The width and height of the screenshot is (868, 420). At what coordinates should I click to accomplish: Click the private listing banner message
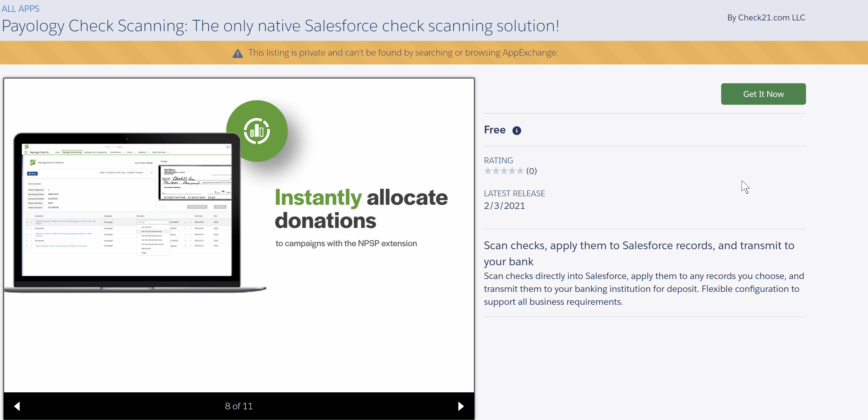point(403,53)
